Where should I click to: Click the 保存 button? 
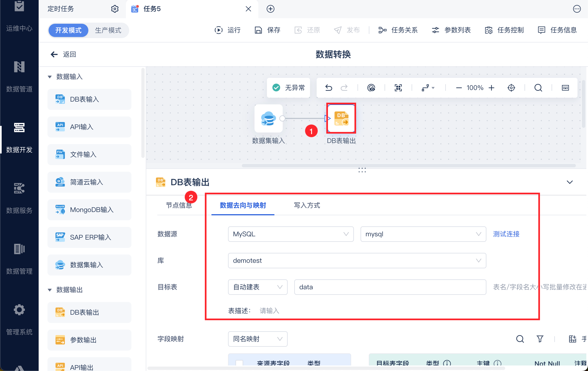pyautogui.click(x=267, y=30)
